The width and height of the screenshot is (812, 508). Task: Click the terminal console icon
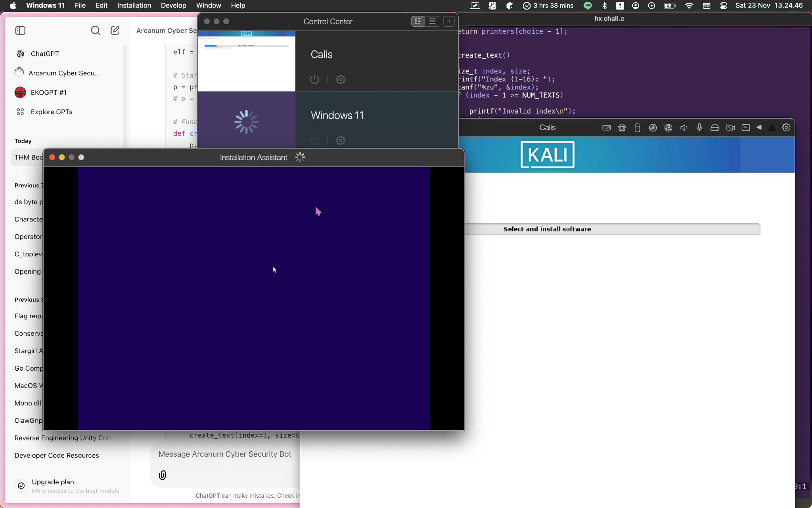click(x=746, y=128)
